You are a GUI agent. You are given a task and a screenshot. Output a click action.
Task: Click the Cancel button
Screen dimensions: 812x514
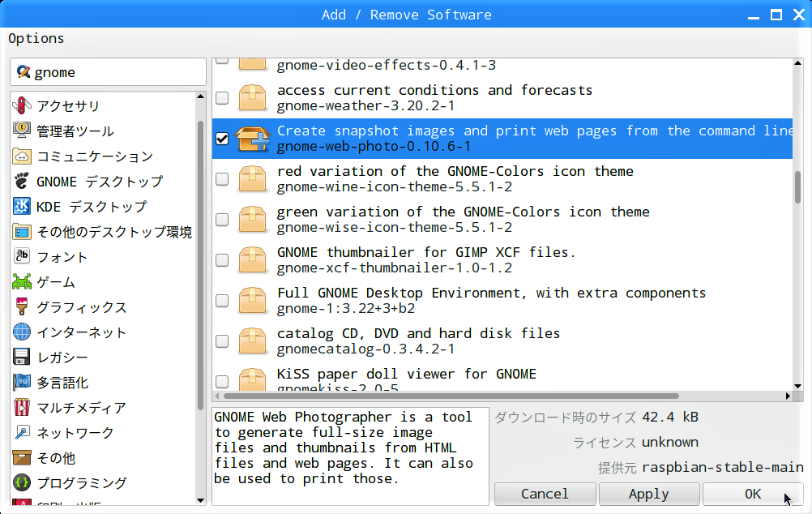(545, 494)
